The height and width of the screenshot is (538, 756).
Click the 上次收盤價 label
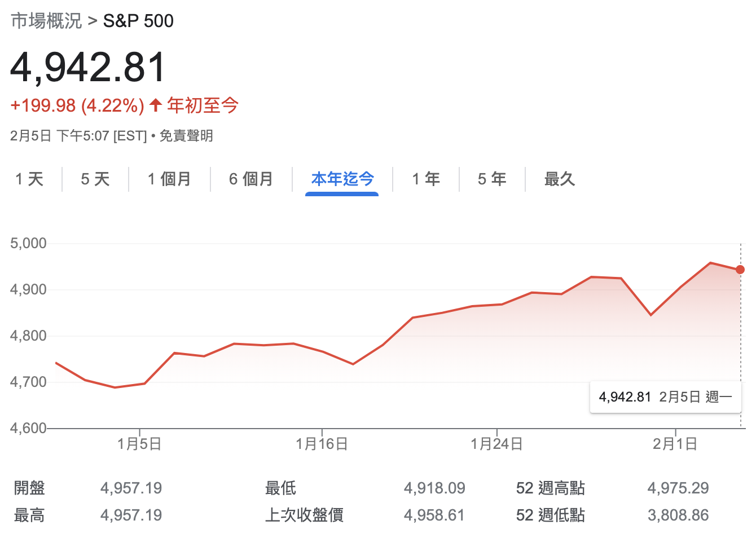[x=304, y=515]
